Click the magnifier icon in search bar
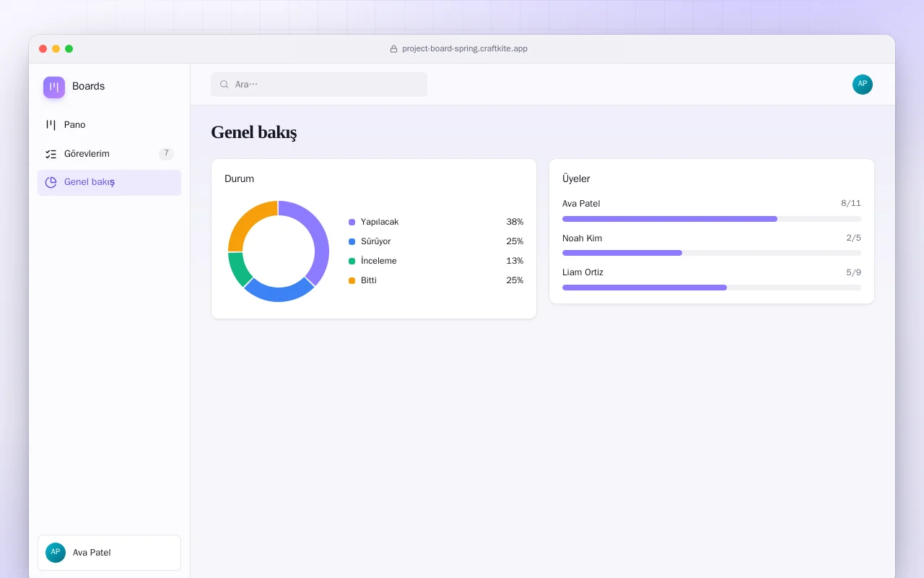Screen dimensions: 924x578 click(x=225, y=85)
